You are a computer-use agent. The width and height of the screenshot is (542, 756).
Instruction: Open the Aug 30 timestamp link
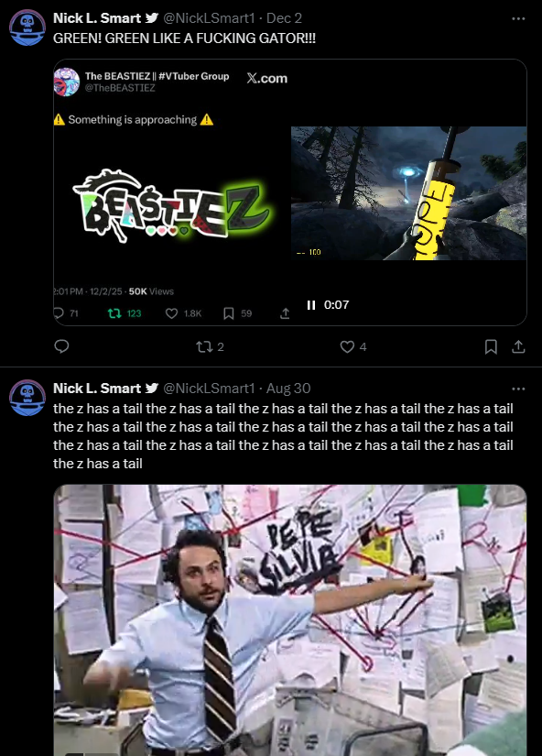pos(288,389)
